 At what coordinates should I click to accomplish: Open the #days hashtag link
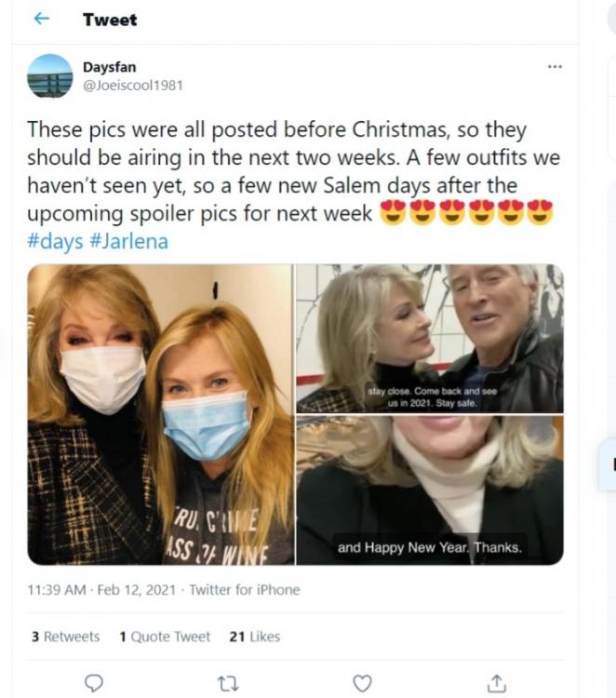click(x=53, y=240)
